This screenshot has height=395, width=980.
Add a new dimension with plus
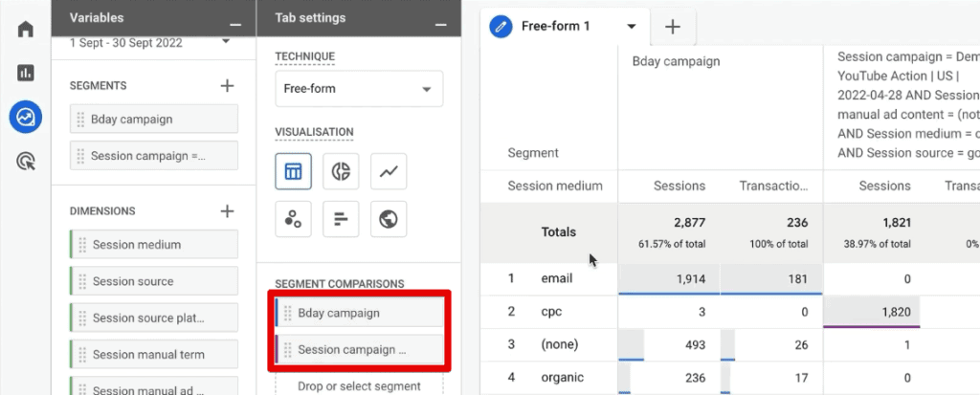228,211
